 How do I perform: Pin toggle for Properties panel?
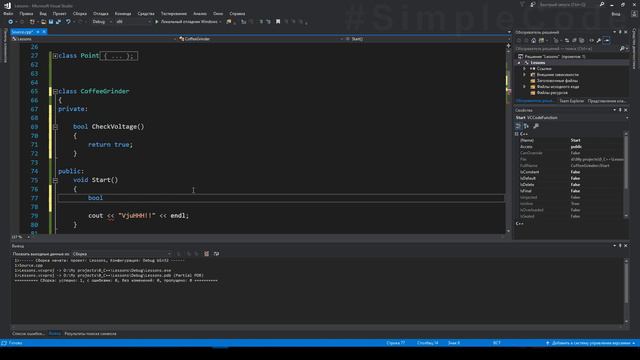pos(620,110)
